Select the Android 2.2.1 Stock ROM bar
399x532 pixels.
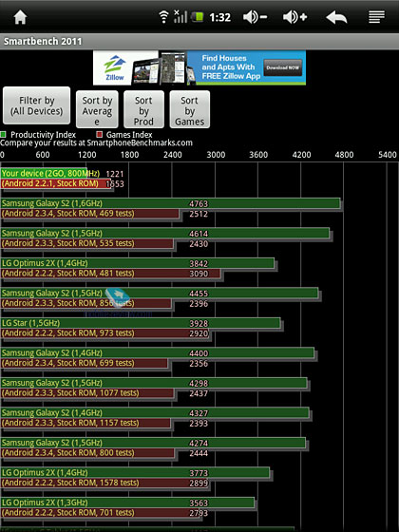56,183
